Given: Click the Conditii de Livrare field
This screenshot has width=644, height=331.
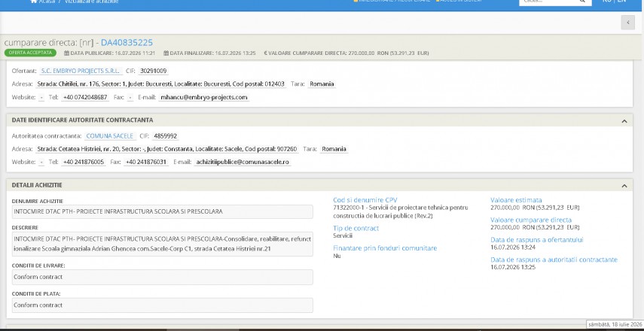Looking at the screenshot, I should 162,277.
